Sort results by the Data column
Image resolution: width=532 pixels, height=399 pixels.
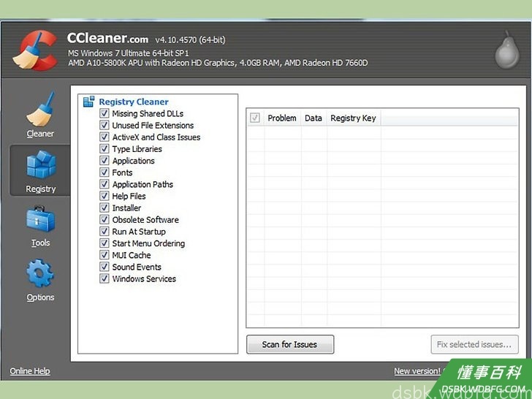click(x=313, y=118)
